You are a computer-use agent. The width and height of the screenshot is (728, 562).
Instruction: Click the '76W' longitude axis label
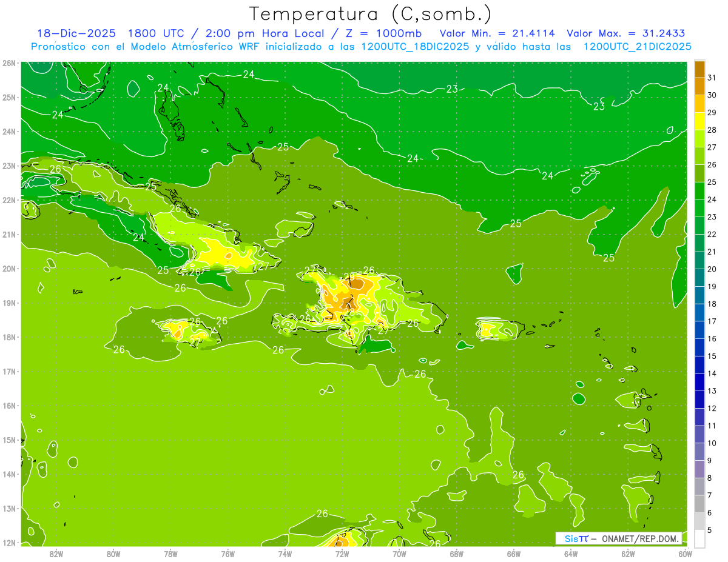[x=227, y=554]
